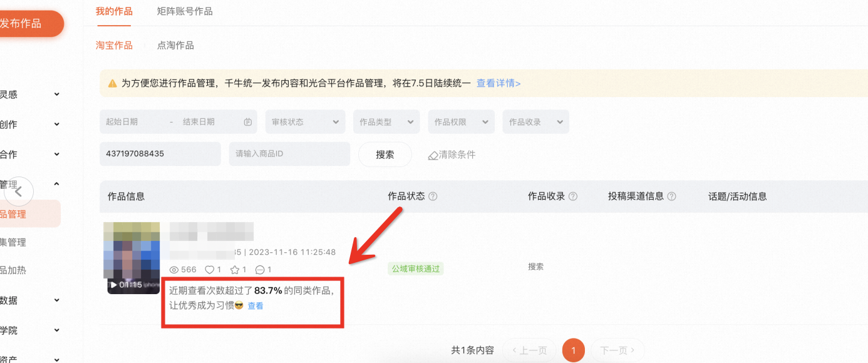868x363 pixels.
Task: Go to 上一页 in pagination
Action: pos(530,350)
